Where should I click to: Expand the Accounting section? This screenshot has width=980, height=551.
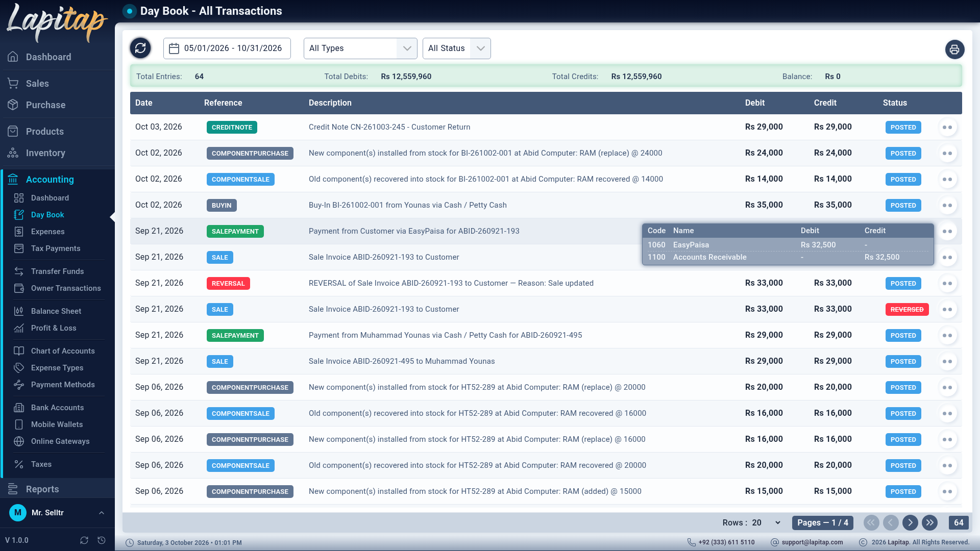[57, 180]
